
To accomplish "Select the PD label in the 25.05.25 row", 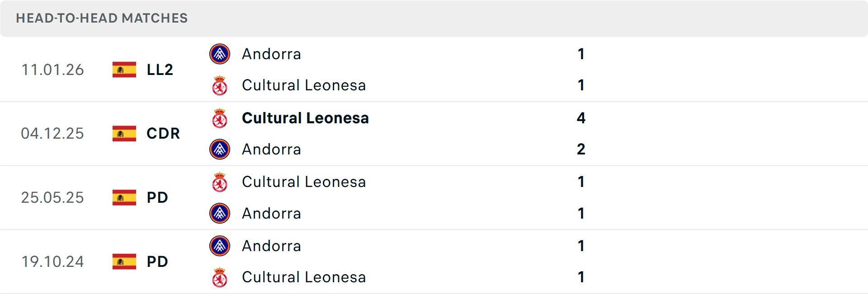I will (x=157, y=197).
